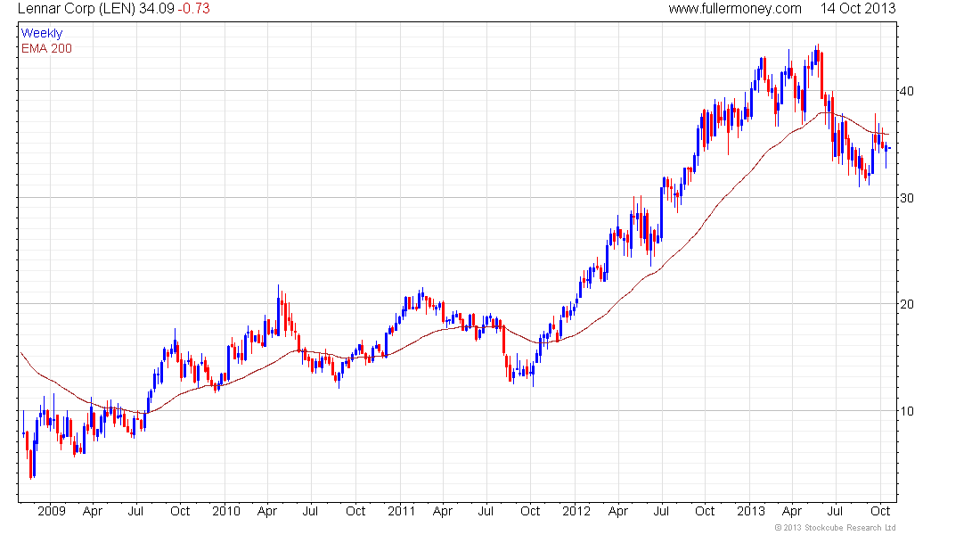
Task: Click the Jul label after 2009
Action: (x=135, y=511)
